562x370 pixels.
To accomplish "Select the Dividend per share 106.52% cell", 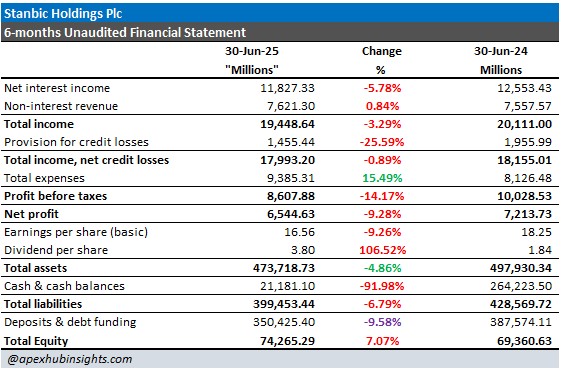I will (382, 250).
